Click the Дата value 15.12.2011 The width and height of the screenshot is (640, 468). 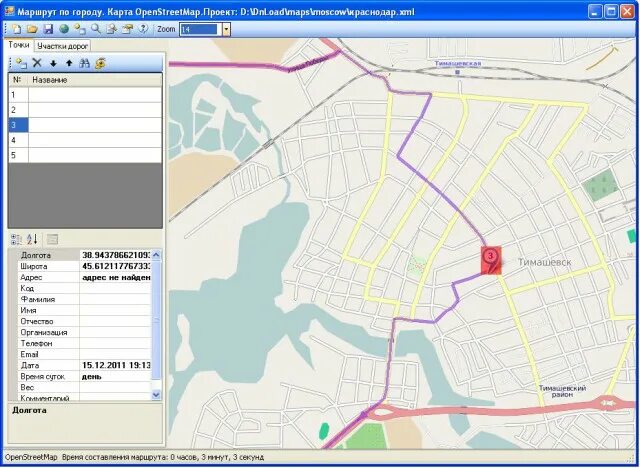[116, 366]
